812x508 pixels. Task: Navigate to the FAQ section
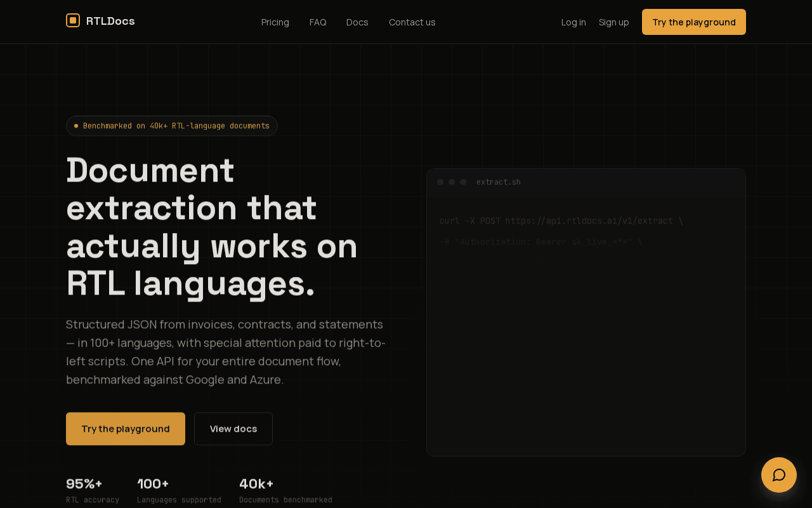click(318, 22)
